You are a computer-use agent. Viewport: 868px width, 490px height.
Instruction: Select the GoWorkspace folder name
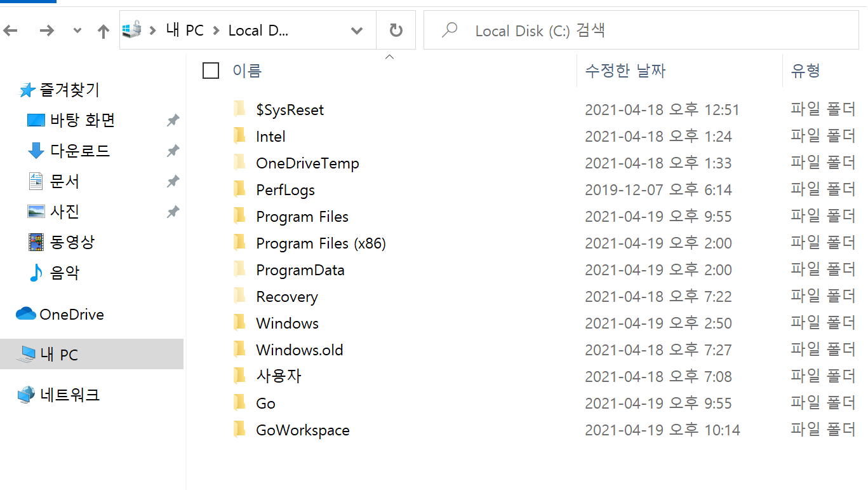point(303,430)
